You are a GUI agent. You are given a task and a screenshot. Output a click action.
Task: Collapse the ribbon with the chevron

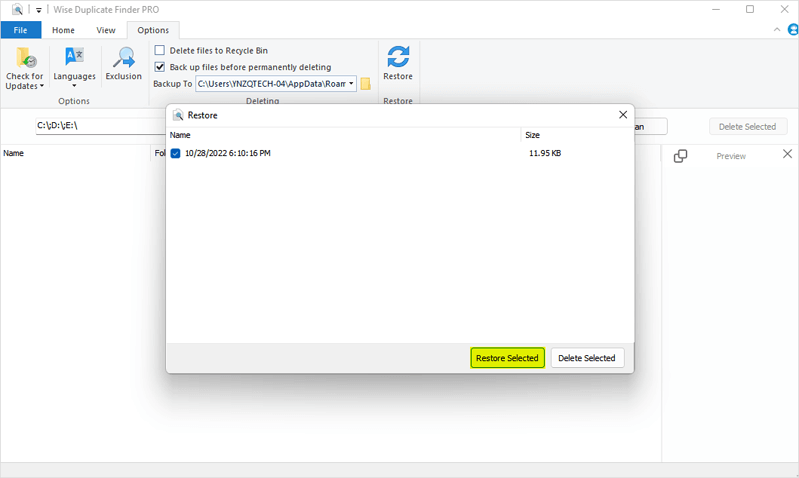(x=777, y=30)
